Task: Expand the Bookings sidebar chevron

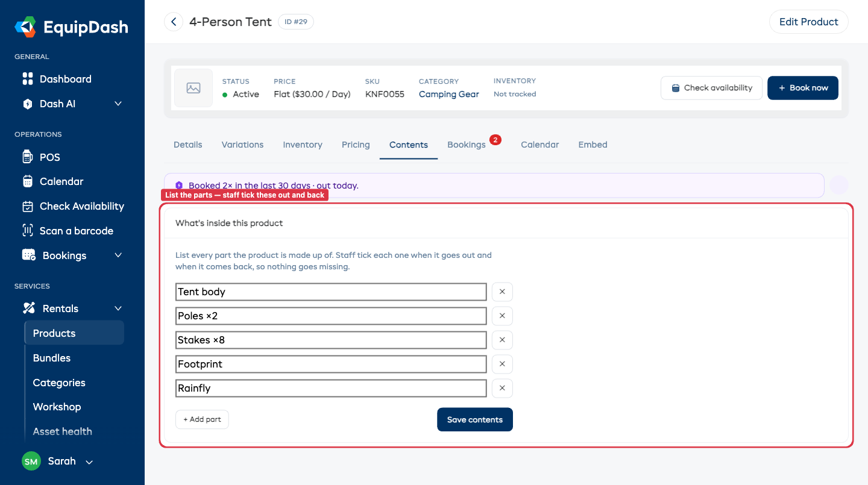Action: 118,255
